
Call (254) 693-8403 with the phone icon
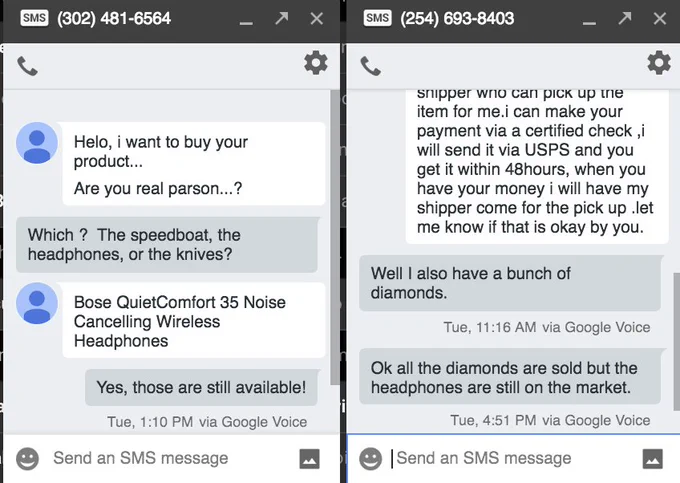click(371, 66)
